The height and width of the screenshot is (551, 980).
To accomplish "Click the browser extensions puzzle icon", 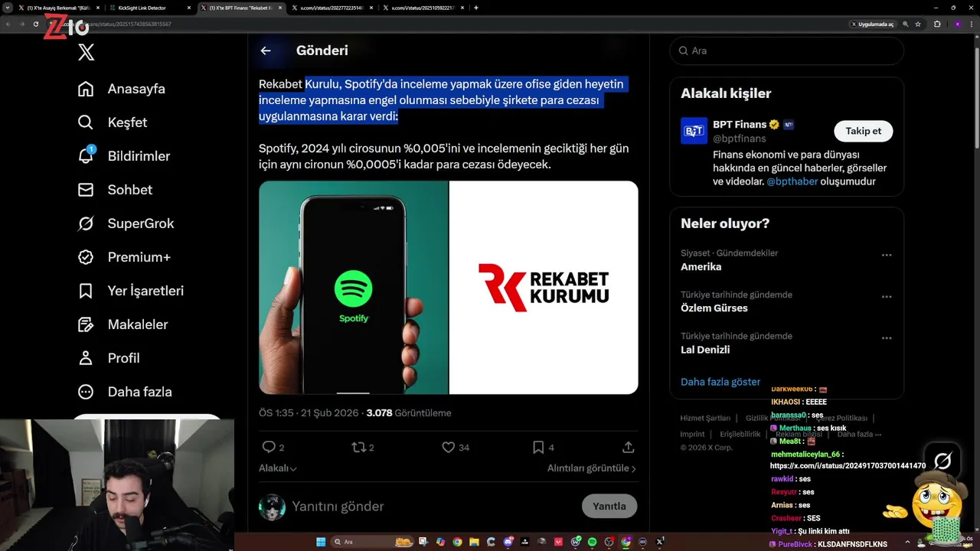I will pyautogui.click(x=937, y=24).
